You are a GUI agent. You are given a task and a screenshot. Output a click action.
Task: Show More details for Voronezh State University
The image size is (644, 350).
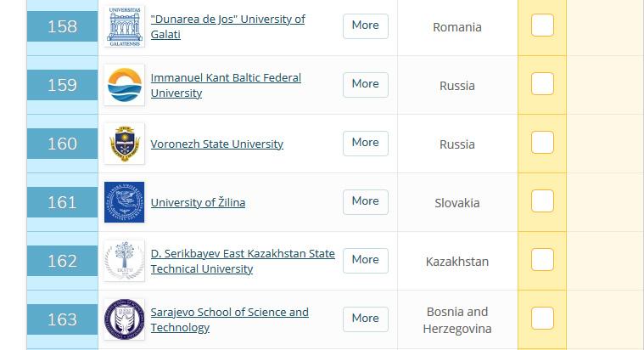tap(366, 143)
